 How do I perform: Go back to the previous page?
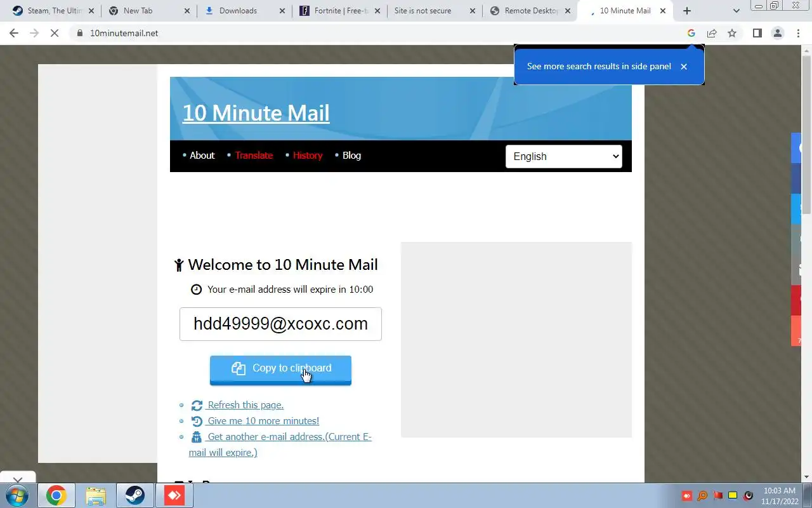point(14,33)
